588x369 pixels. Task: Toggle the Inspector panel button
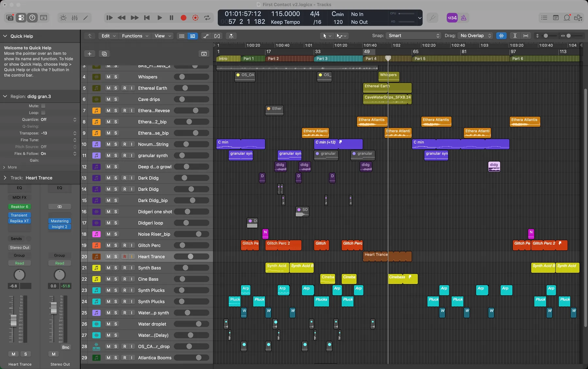click(21, 18)
